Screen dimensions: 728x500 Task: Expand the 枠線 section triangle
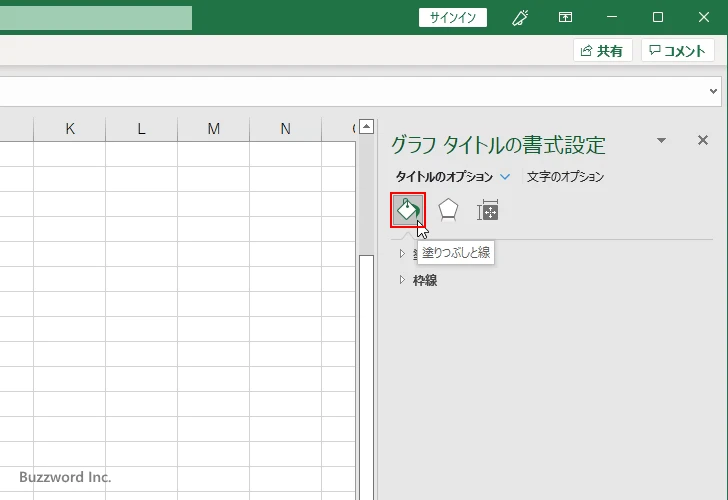point(402,280)
